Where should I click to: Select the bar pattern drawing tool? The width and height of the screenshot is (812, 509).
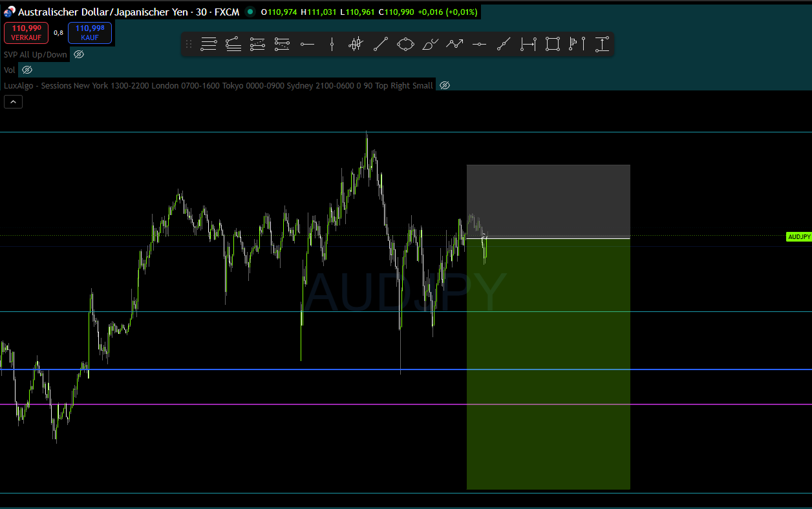point(356,44)
